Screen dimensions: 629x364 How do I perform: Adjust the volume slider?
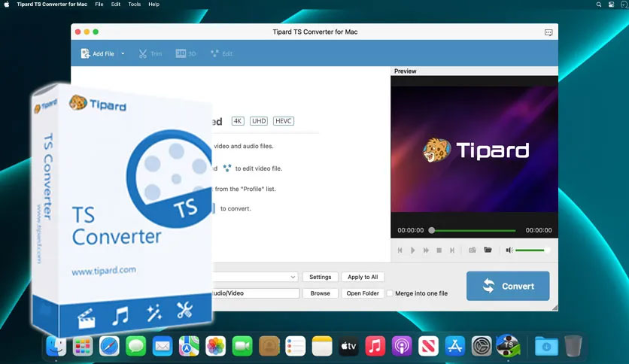[533, 250]
